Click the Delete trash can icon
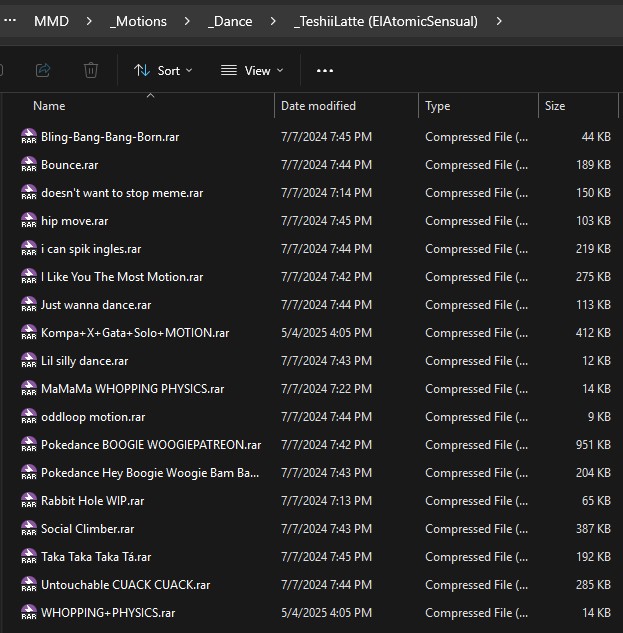This screenshot has height=633, width=623. (x=91, y=70)
